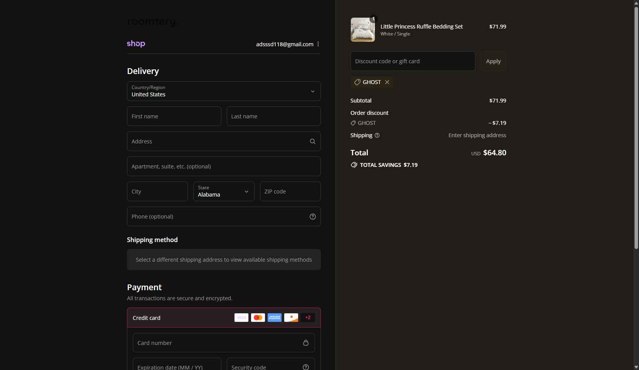Viewport: 639px width, 370px height.
Task: Click the total savings tag icon
Action: point(354,165)
